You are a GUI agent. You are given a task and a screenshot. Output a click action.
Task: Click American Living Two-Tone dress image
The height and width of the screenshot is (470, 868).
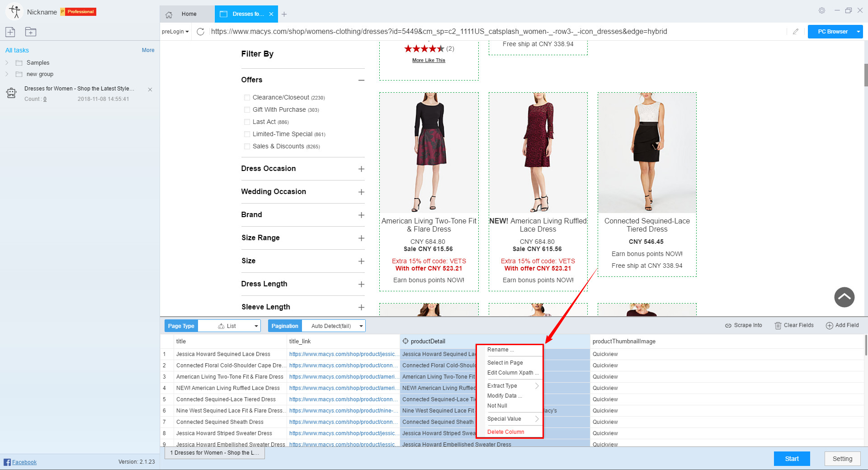[429, 152]
